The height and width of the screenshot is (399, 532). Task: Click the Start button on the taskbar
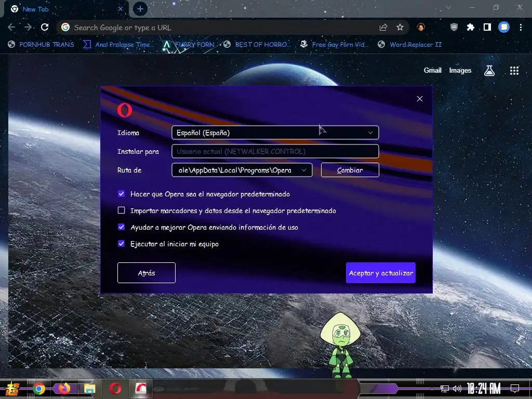[x=12, y=389]
